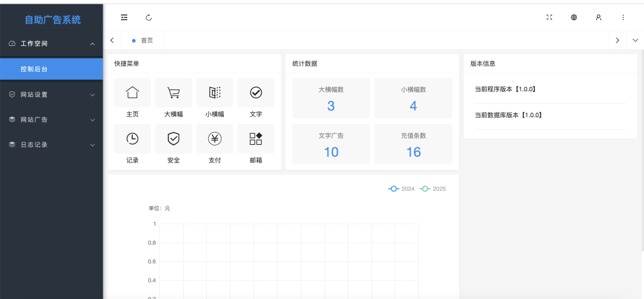644x299 pixels.
Task: Click the refresh icon in top bar
Action: click(x=148, y=18)
